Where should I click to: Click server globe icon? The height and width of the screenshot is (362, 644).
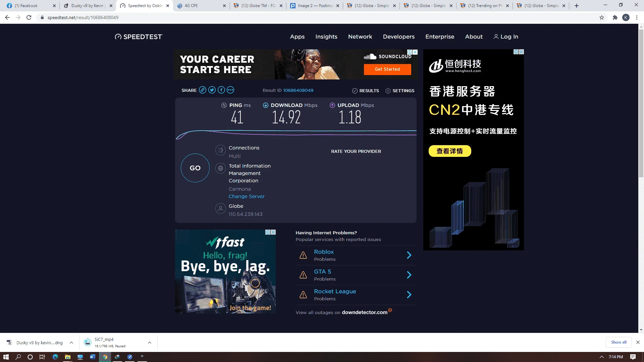[220, 168]
